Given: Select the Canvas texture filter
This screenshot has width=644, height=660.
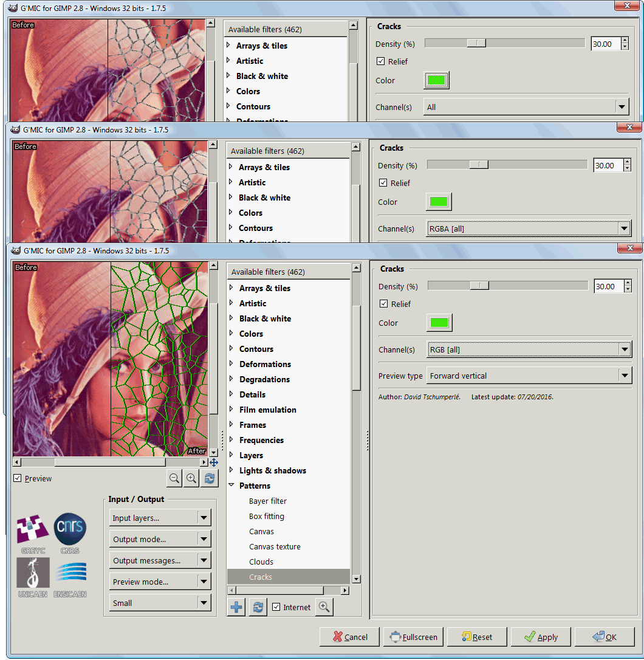Looking at the screenshot, I should [275, 546].
